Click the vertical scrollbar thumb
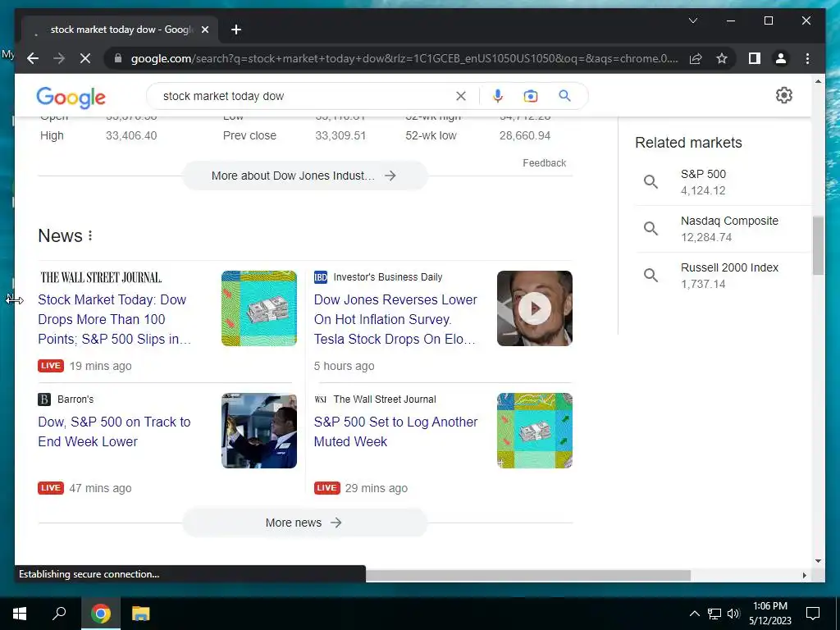This screenshot has width=840, height=630. coord(818,245)
